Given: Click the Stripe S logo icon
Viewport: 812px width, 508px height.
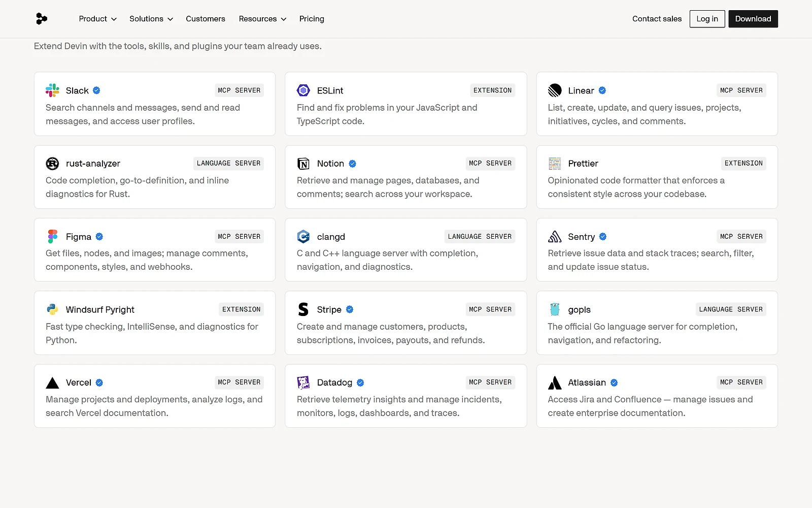Looking at the screenshot, I should 303,309.
